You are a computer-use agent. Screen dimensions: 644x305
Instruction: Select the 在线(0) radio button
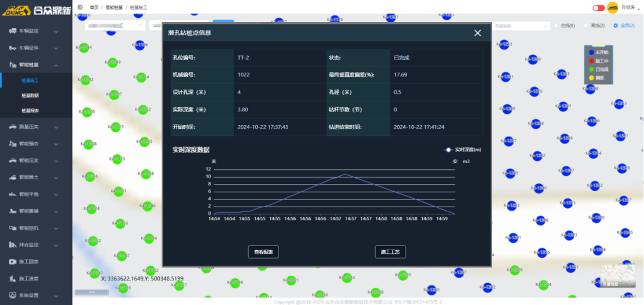tap(556, 26)
